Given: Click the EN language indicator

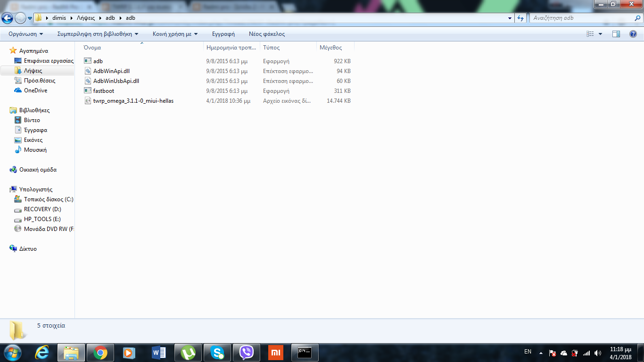Looking at the screenshot, I should tap(528, 352).
